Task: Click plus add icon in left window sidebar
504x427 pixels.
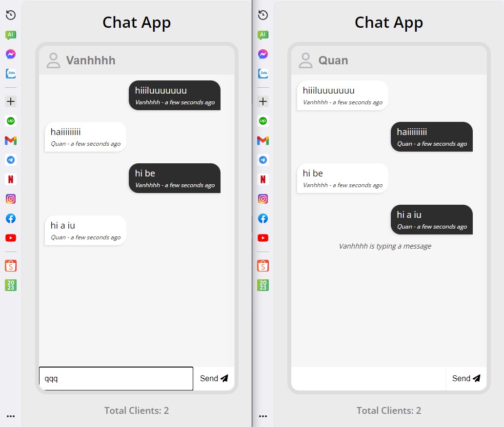Action: 11,101
